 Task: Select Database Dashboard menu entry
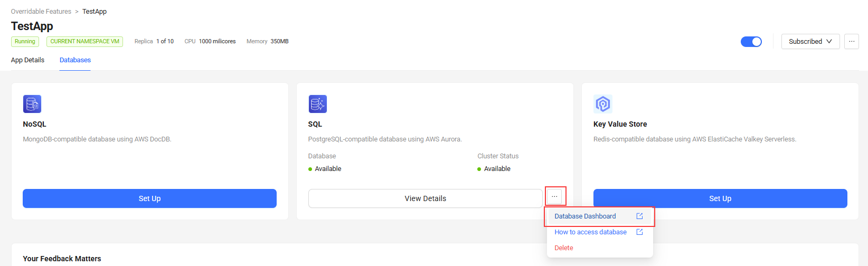click(x=599, y=216)
